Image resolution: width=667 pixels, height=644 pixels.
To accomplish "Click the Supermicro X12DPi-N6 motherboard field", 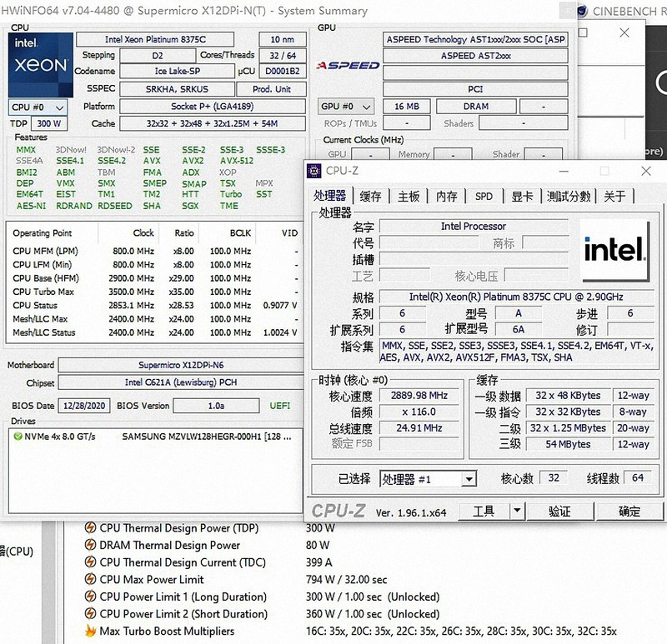I will click(181, 365).
